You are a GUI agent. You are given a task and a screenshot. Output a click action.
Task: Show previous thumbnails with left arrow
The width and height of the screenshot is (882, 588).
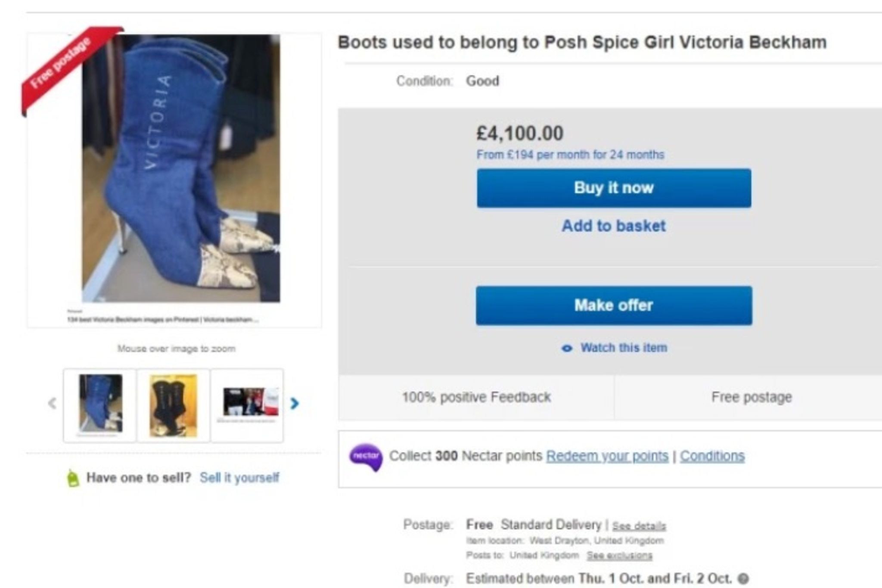52,404
